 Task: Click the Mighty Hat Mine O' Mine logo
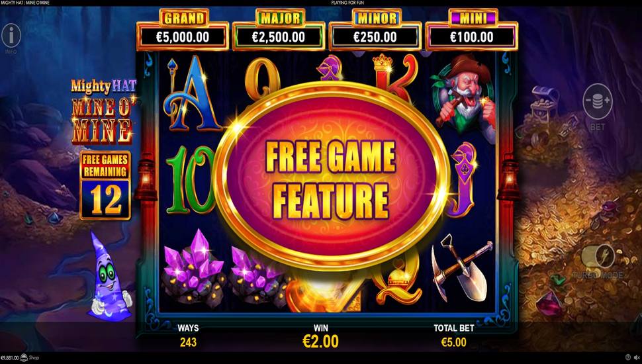click(x=103, y=111)
